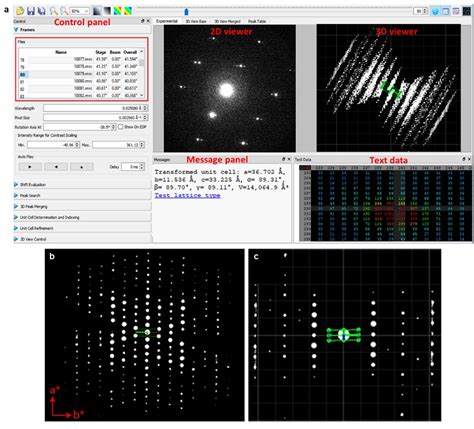The width and height of the screenshot is (474, 429).
Task: Click the Test lattice type link
Action: point(187,195)
